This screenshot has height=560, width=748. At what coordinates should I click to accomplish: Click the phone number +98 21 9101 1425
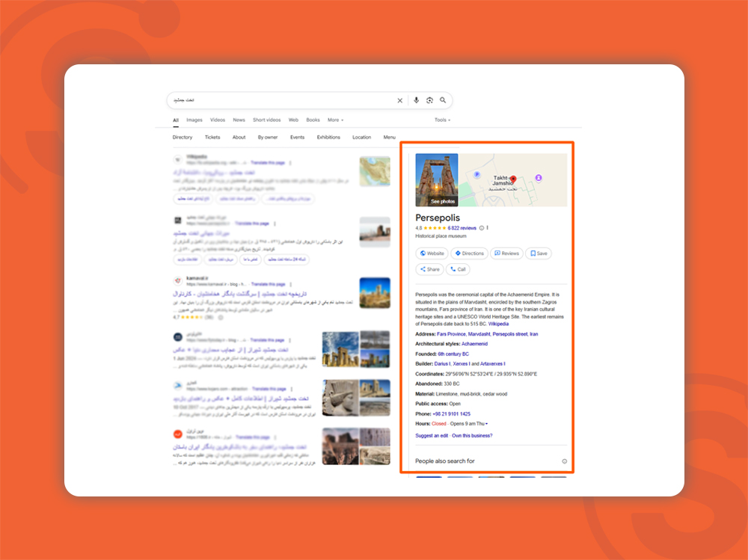(451, 414)
